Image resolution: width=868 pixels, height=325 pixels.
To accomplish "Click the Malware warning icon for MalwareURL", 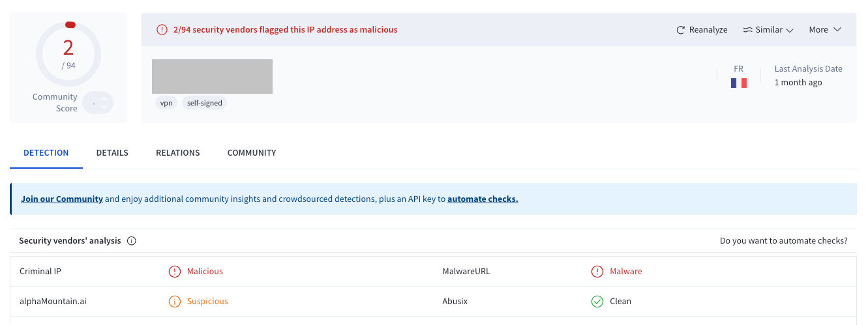I will (x=597, y=272).
